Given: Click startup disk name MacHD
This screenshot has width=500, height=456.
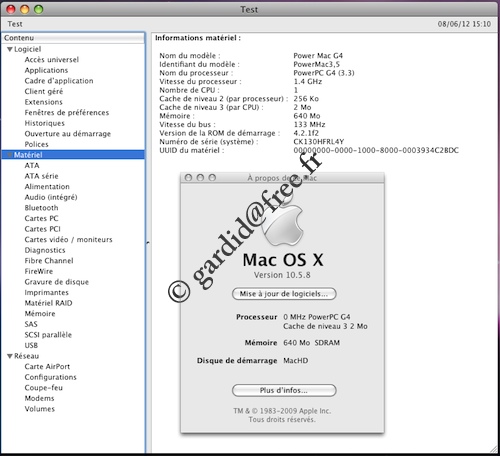Looking at the screenshot, I should pyautogui.click(x=296, y=361).
